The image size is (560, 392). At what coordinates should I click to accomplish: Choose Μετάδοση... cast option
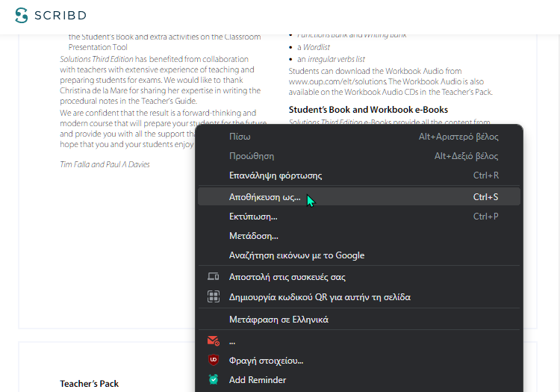(x=359, y=236)
